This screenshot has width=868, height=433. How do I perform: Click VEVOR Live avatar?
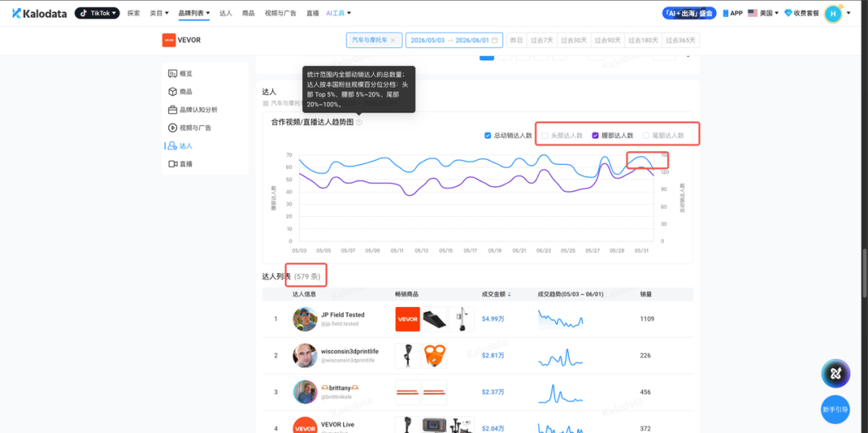click(x=305, y=425)
